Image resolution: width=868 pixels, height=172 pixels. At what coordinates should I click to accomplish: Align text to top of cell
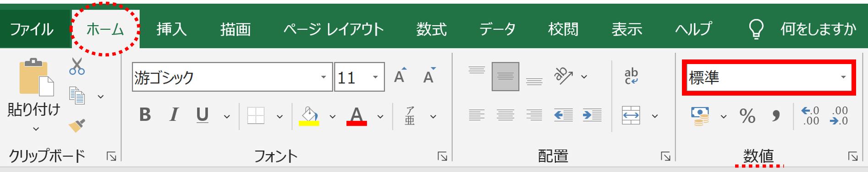[477, 71]
